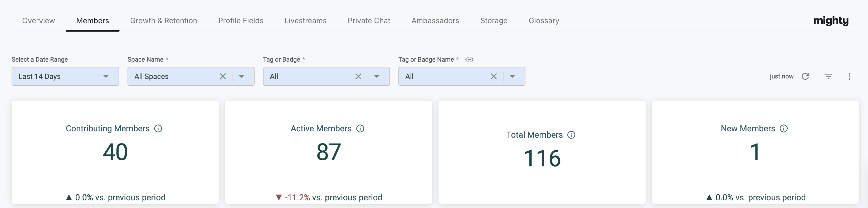Click the mighty logo
The width and height of the screenshot is (868, 208).
point(831,21)
